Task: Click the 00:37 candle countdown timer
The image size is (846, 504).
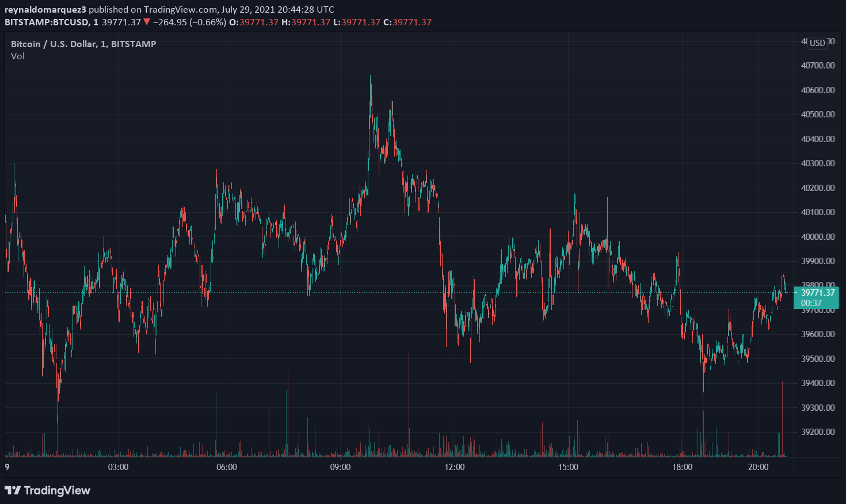Action: tap(811, 303)
